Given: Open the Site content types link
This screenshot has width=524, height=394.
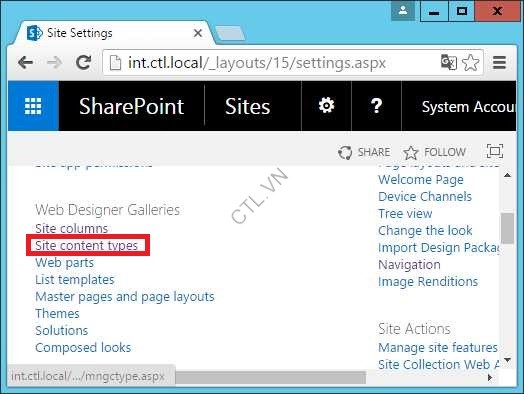Looking at the screenshot, I should pyautogui.click(x=87, y=246).
